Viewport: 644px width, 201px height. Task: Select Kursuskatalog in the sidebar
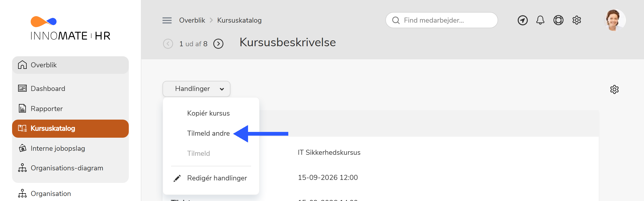pos(70,128)
